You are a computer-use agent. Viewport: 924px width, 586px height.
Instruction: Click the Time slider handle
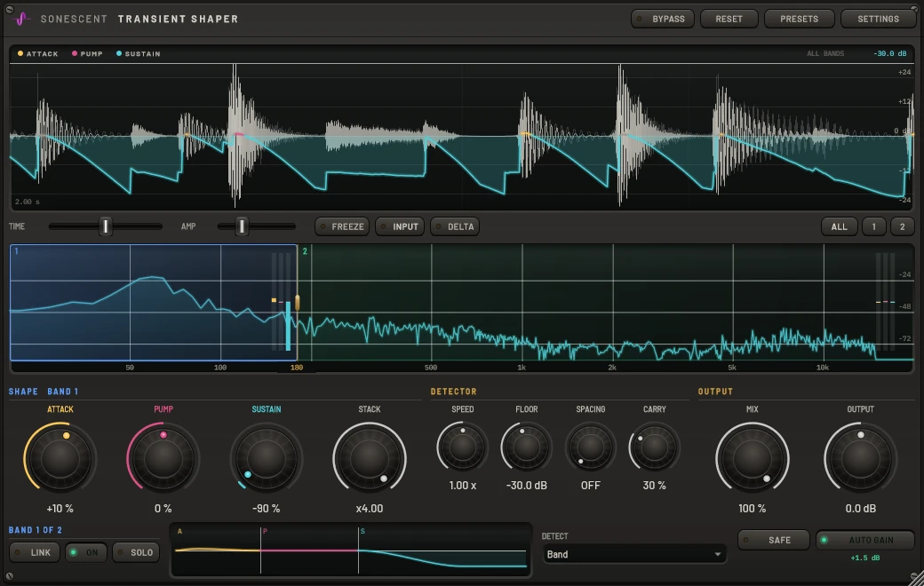(106, 226)
